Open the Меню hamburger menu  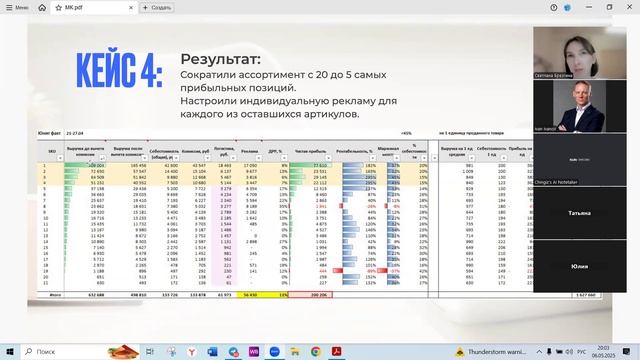click(17, 7)
